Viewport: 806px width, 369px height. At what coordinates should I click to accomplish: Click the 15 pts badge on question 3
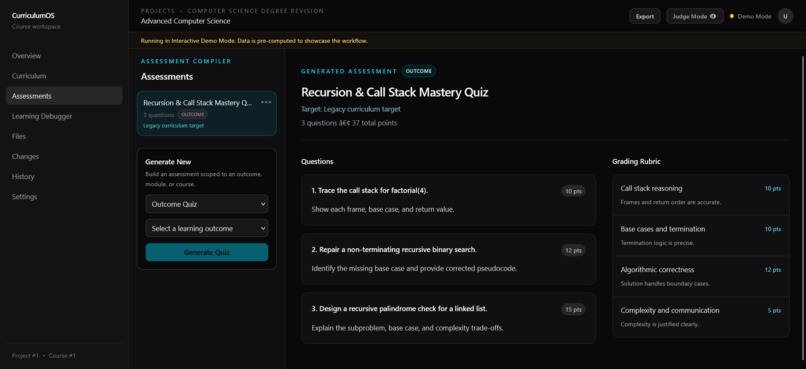click(x=573, y=309)
